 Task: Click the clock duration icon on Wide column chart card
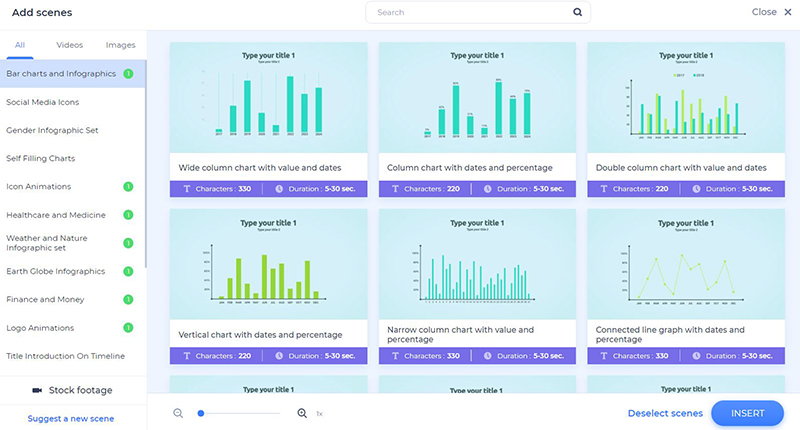click(x=279, y=189)
